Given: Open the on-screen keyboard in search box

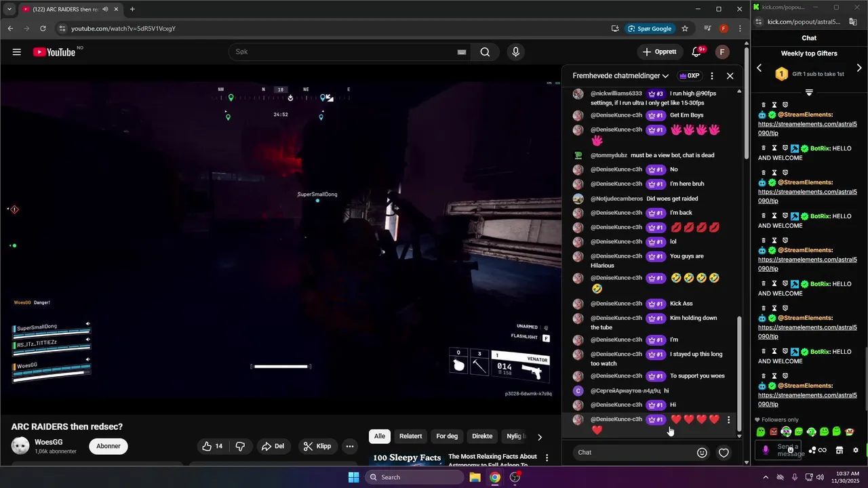Looking at the screenshot, I should coord(462,52).
